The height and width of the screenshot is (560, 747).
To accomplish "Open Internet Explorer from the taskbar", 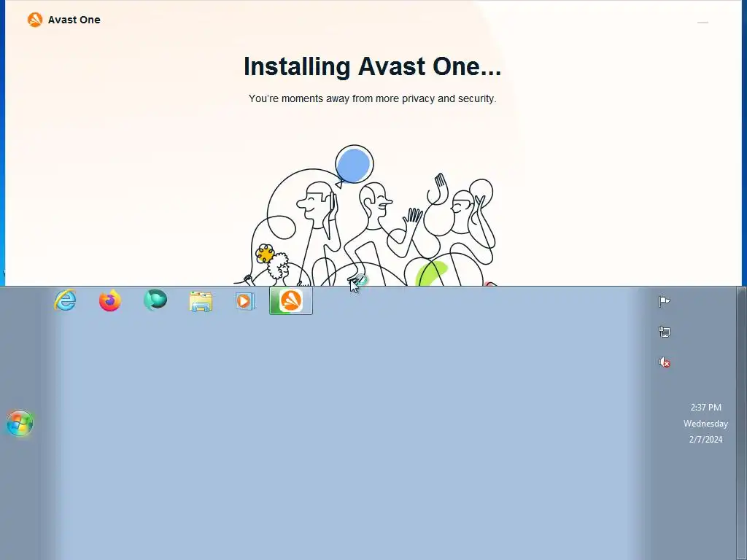I will tap(65, 300).
